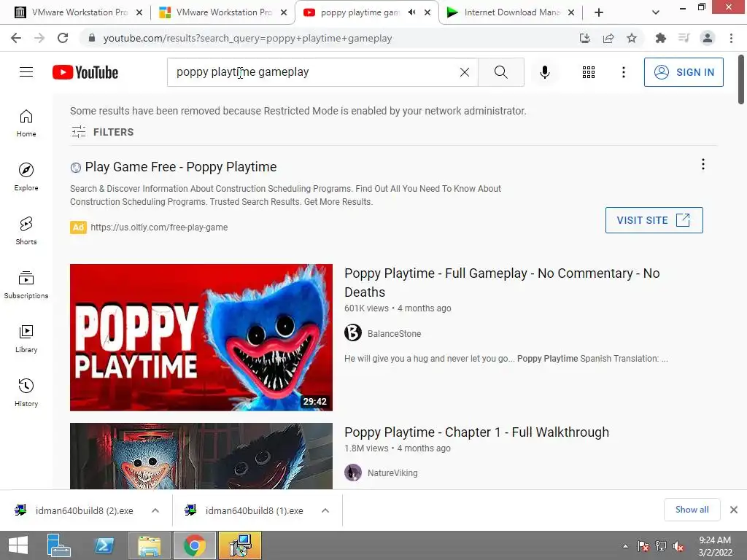
Task: Open Explore in the sidebar
Action: tap(26, 177)
